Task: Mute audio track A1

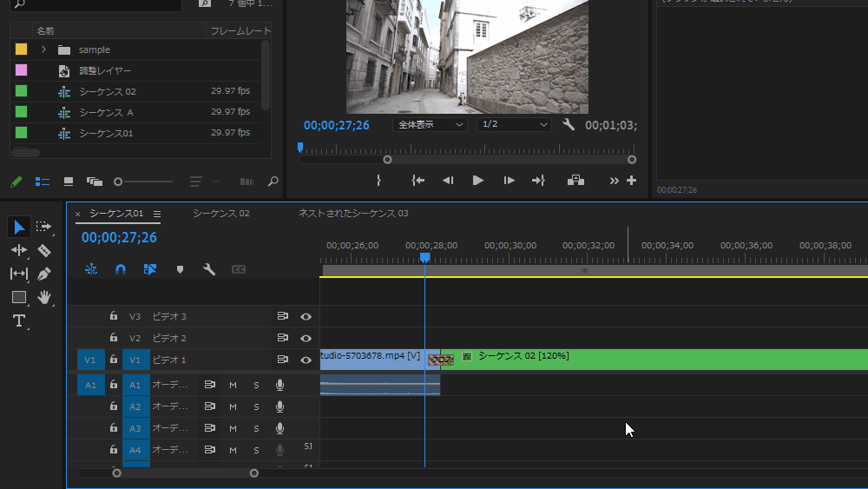Action: (x=233, y=385)
